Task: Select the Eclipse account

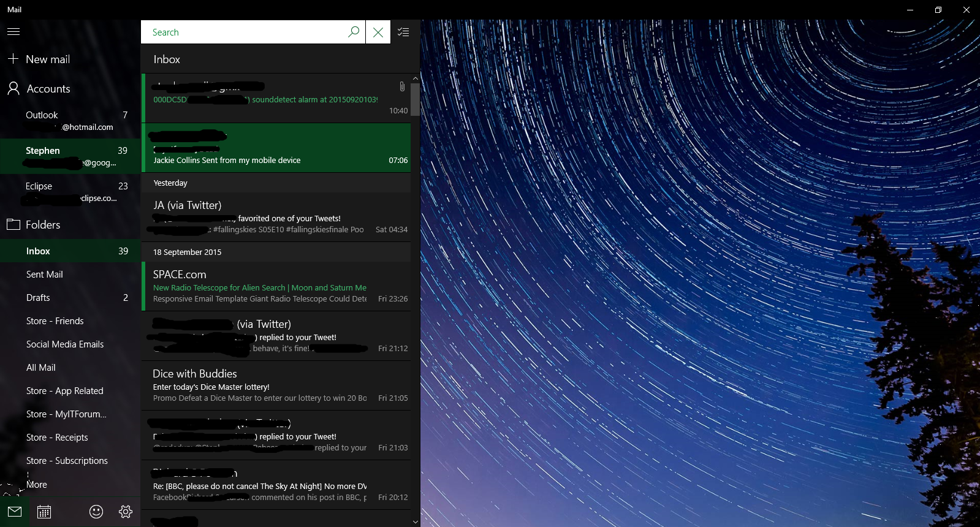Action: coord(70,192)
